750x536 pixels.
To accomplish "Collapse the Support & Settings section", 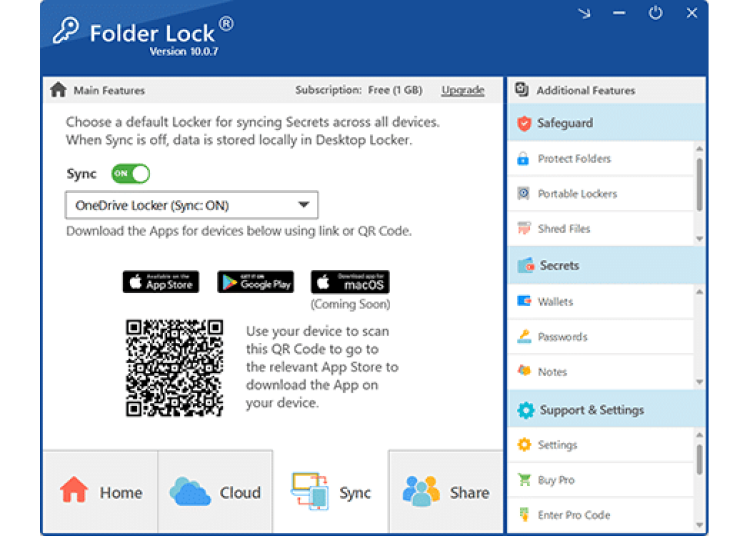I will 605,410.
